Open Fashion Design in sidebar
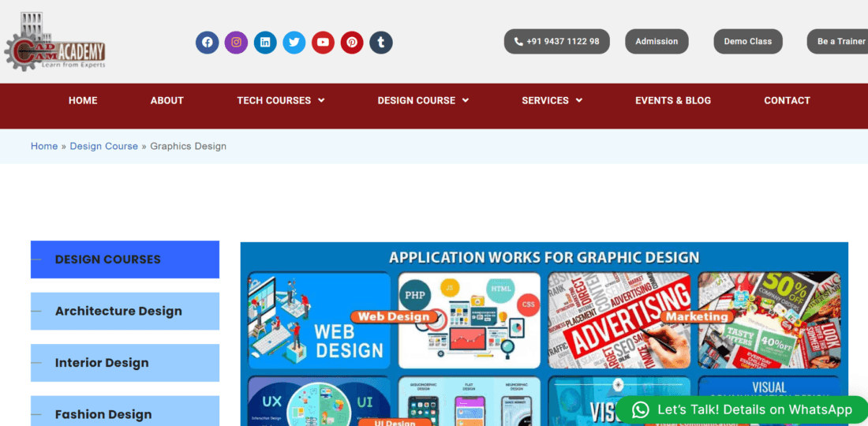Screen dimensions: 868x426 click(125, 411)
